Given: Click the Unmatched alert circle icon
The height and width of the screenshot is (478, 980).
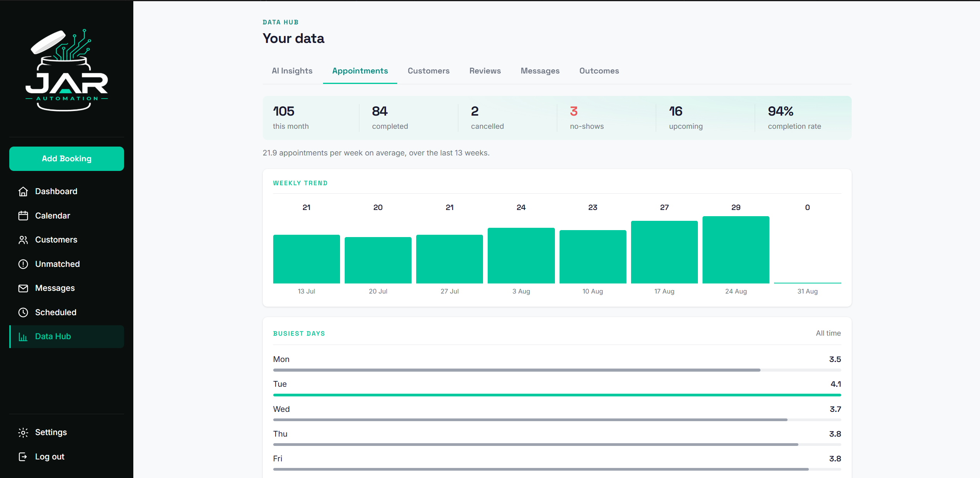Looking at the screenshot, I should click(x=23, y=264).
